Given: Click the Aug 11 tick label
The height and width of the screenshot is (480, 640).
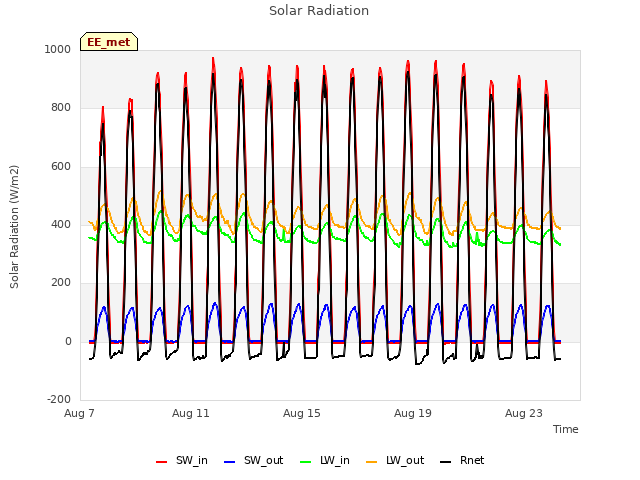Looking at the screenshot, I should (x=191, y=413).
